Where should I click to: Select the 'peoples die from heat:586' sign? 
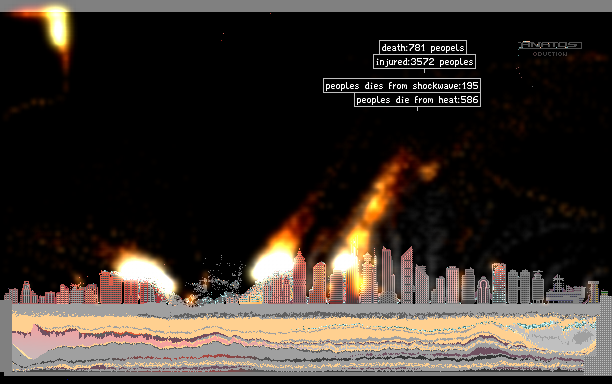coord(417,100)
